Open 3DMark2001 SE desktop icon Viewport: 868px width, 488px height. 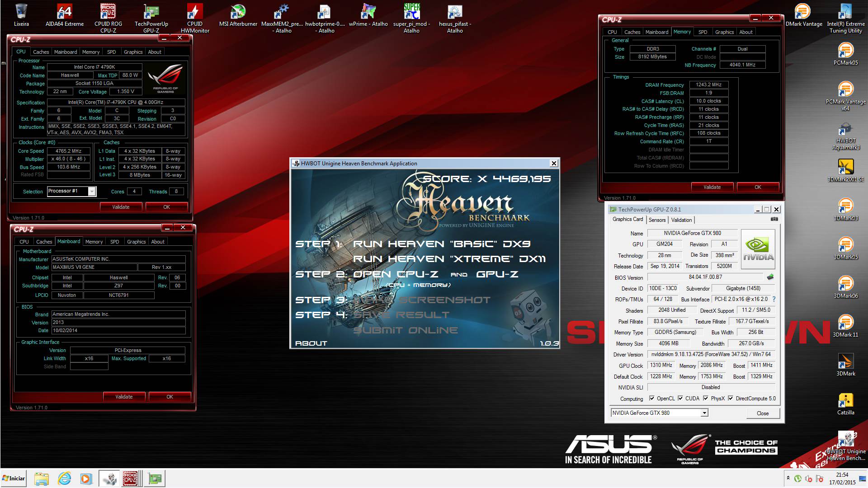pyautogui.click(x=846, y=170)
